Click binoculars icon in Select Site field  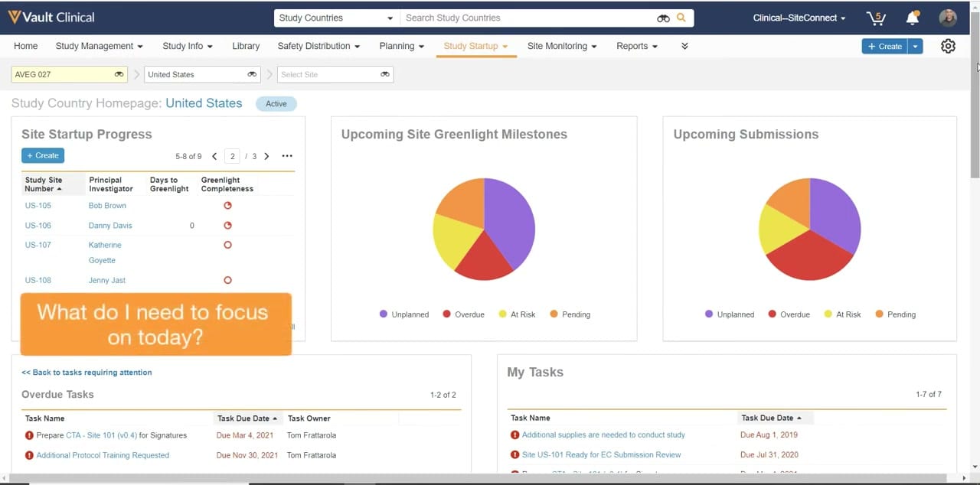pyautogui.click(x=385, y=74)
